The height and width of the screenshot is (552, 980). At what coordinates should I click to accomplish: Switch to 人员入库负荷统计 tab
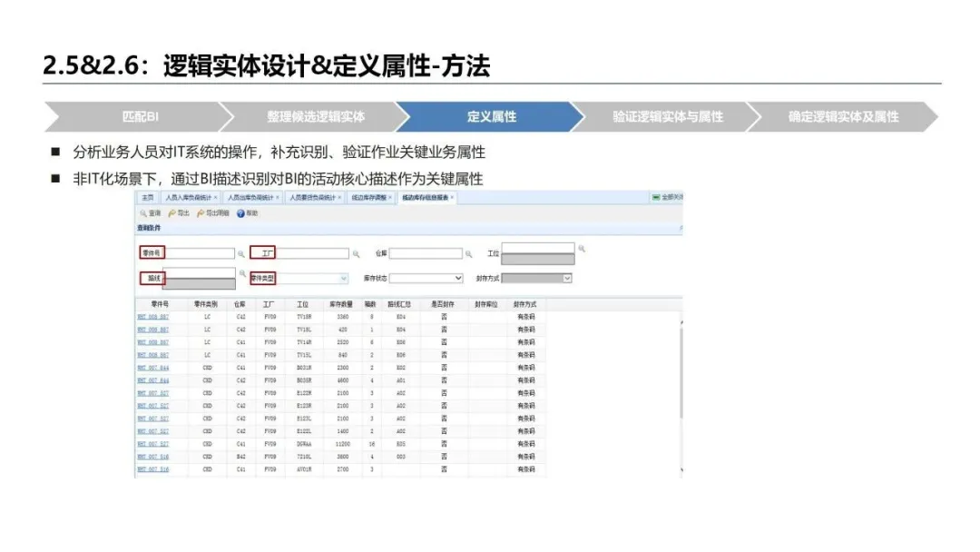189,197
